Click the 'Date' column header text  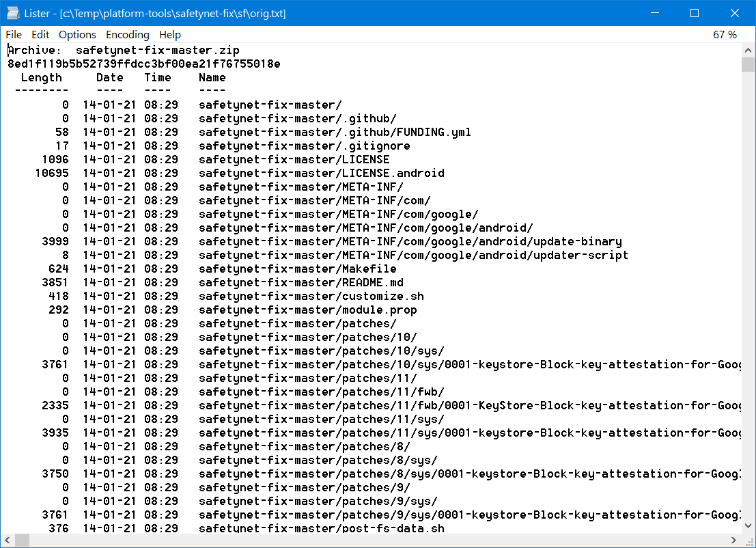pos(110,78)
